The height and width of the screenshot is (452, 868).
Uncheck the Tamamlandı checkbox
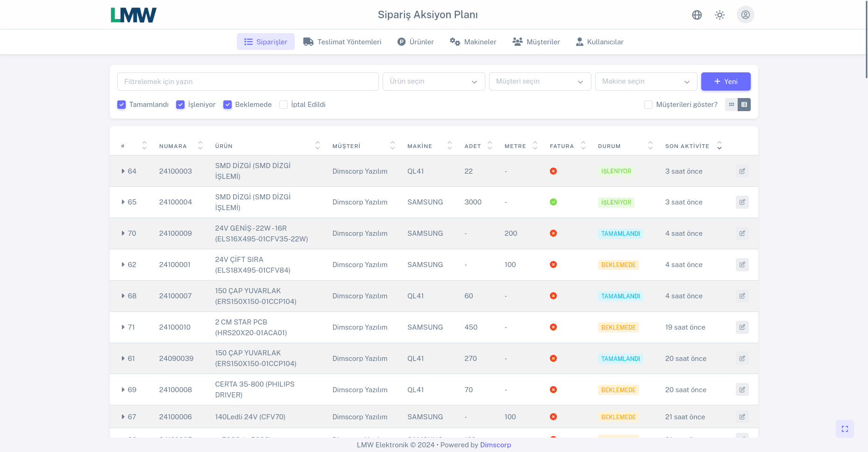click(121, 105)
